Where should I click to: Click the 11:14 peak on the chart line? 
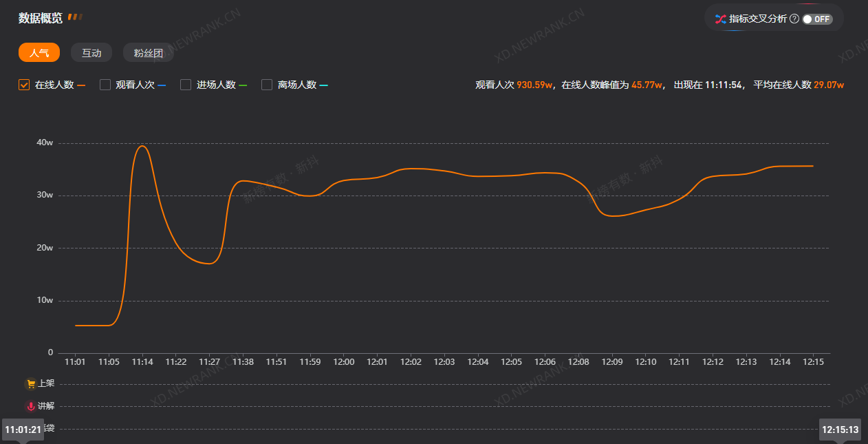(x=142, y=146)
